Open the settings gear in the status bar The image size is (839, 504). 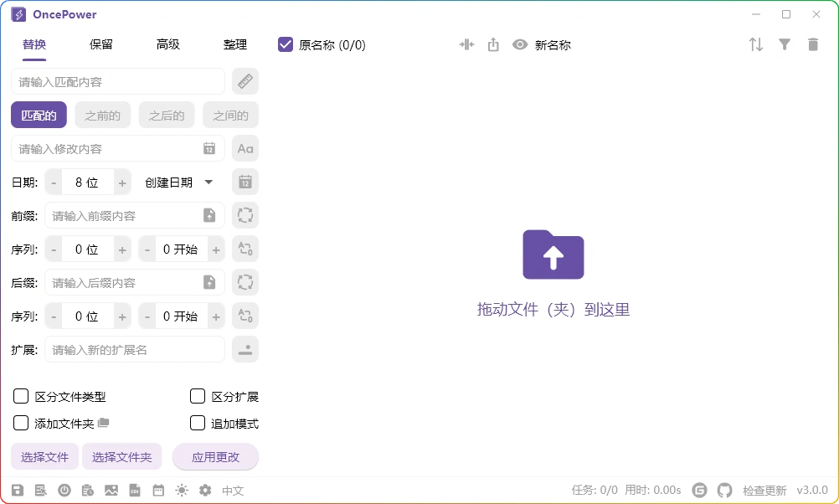click(205, 491)
